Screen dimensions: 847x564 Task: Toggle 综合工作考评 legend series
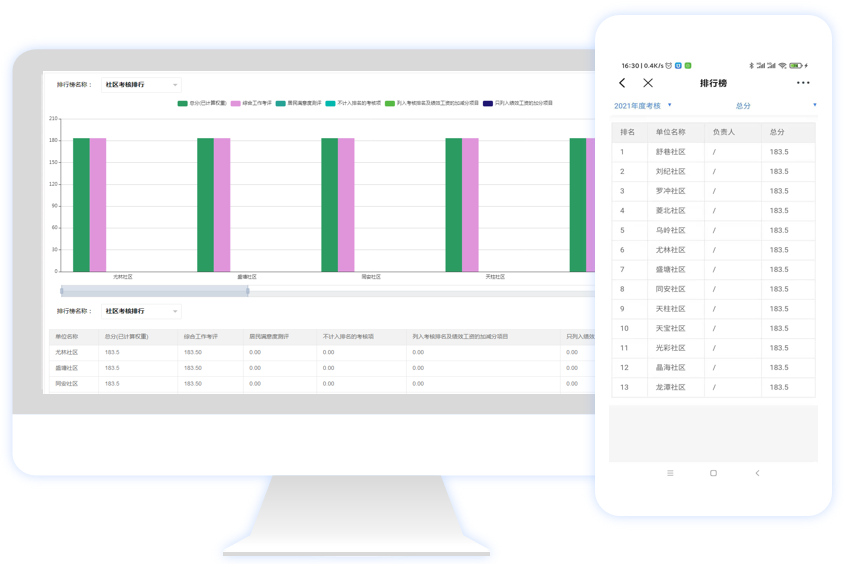tap(252, 103)
